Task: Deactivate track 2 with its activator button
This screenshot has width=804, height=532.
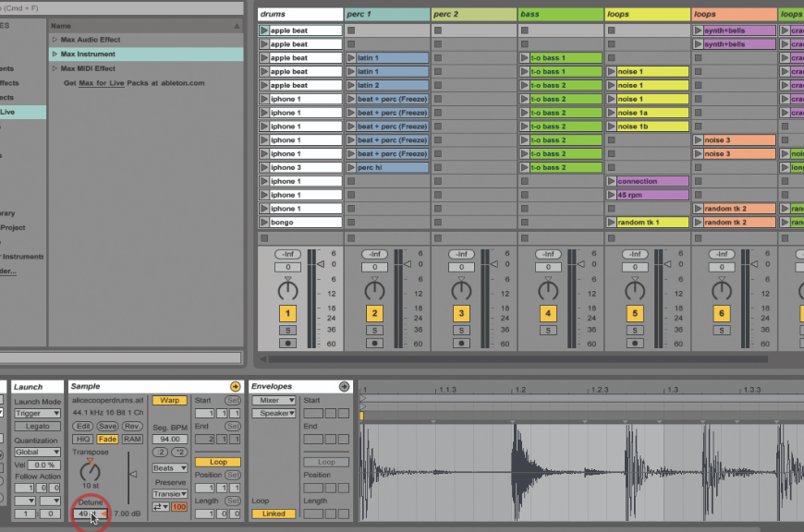Action: [374, 314]
